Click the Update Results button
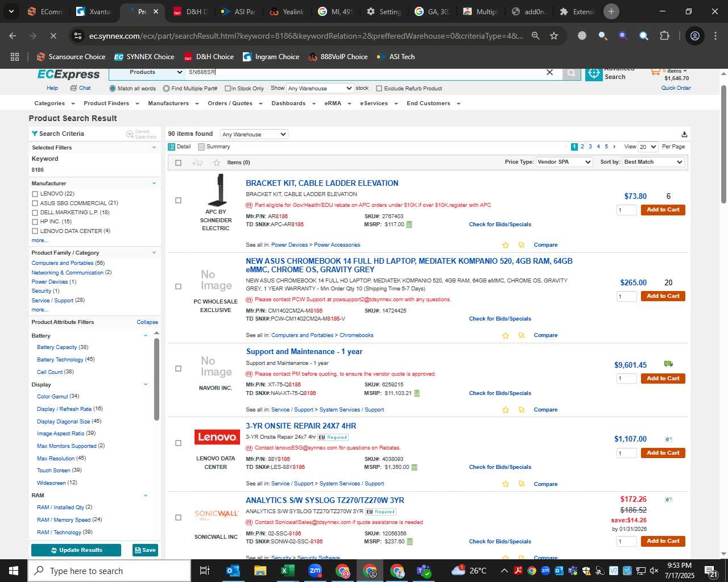This screenshot has height=582, width=728. (x=76, y=550)
